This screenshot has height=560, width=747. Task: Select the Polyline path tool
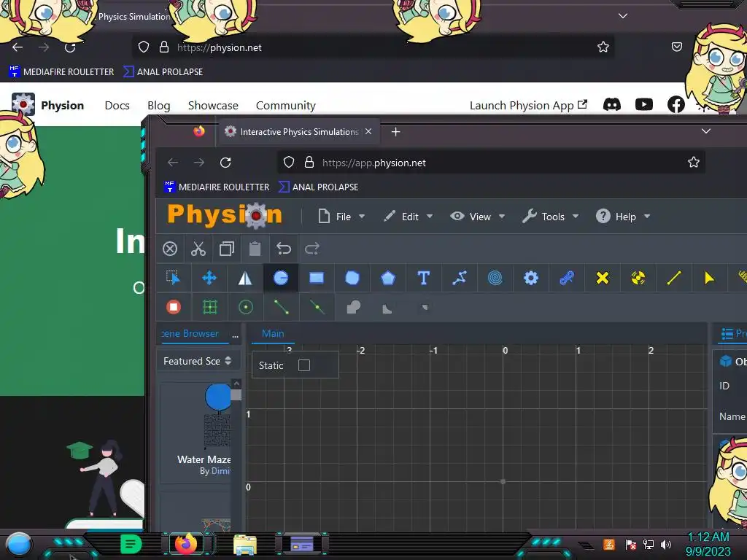tap(460, 278)
